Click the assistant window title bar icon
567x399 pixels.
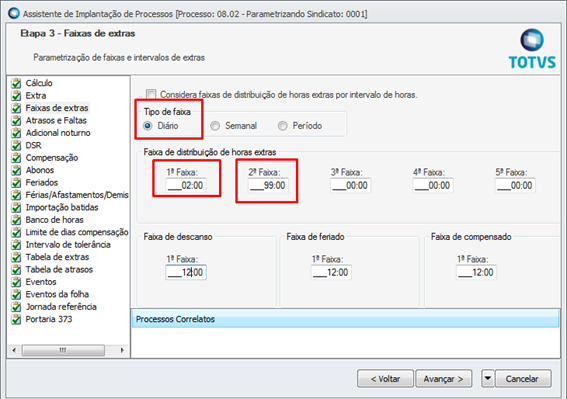14,13
